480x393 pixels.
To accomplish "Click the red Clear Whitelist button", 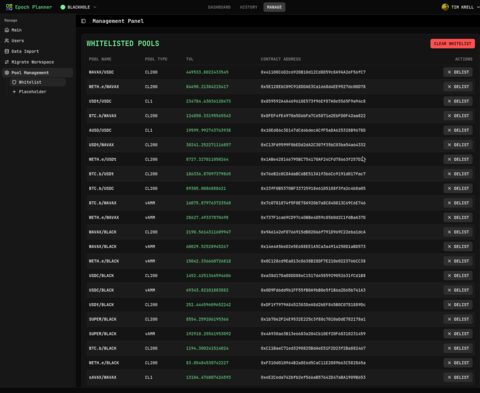I will (x=452, y=44).
